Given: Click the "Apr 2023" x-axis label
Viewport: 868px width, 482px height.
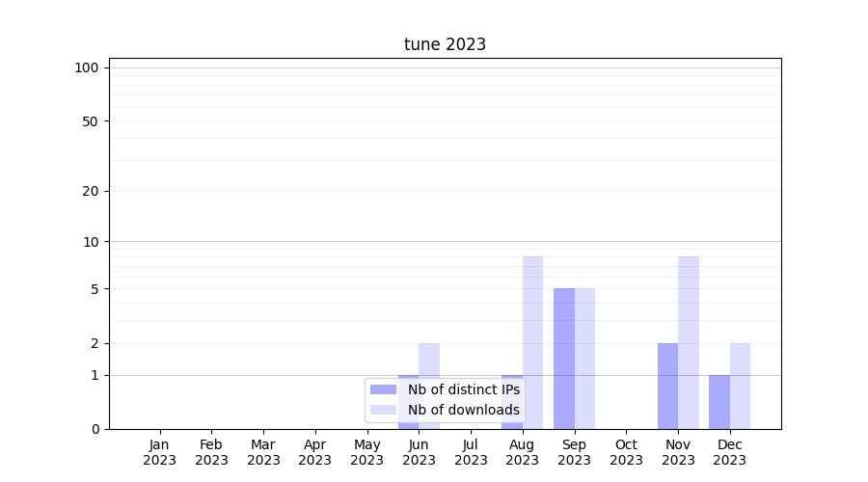Looking at the screenshot, I should (x=315, y=452).
